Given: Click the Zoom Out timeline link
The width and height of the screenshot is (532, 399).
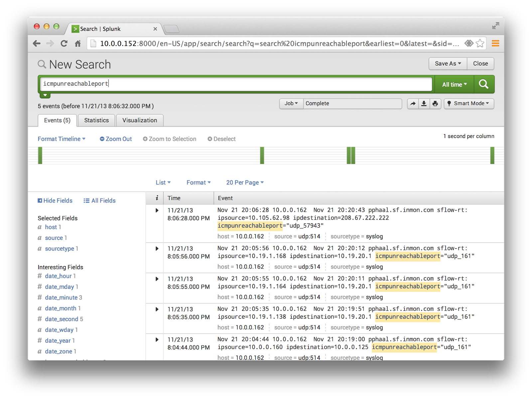Looking at the screenshot, I should [x=116, y=139].
